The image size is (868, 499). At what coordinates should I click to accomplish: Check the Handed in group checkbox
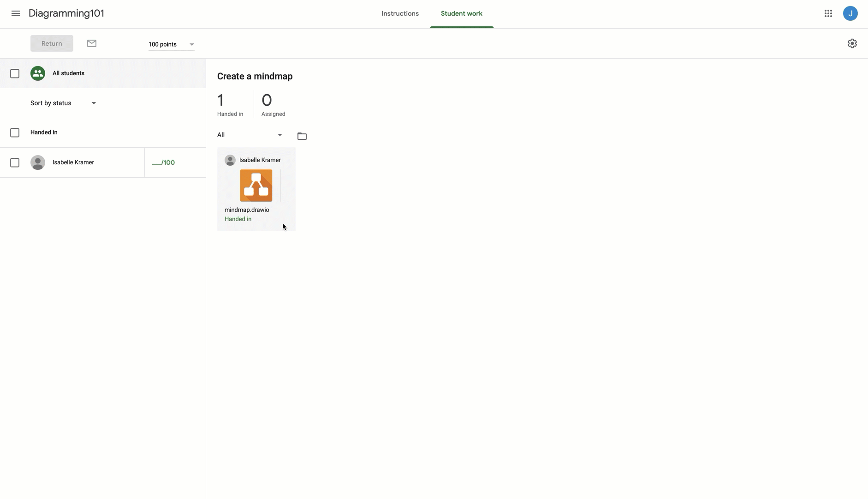coord(15,132)
